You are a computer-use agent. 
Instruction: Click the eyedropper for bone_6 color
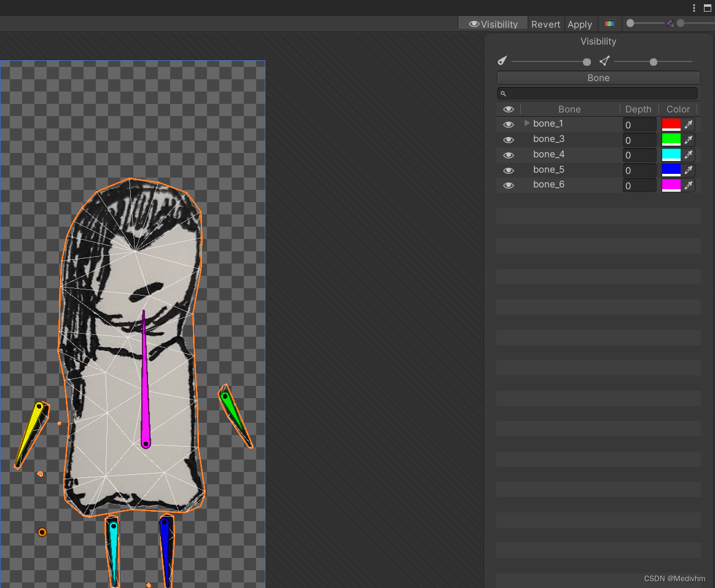pyautogui.click(x=689, y=185)
